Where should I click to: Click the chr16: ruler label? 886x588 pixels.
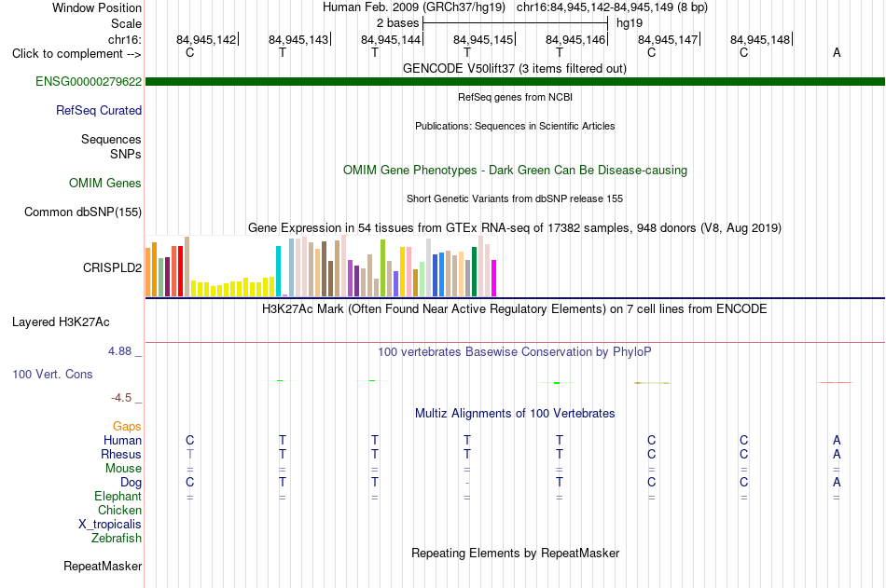[x=124, y=39]
